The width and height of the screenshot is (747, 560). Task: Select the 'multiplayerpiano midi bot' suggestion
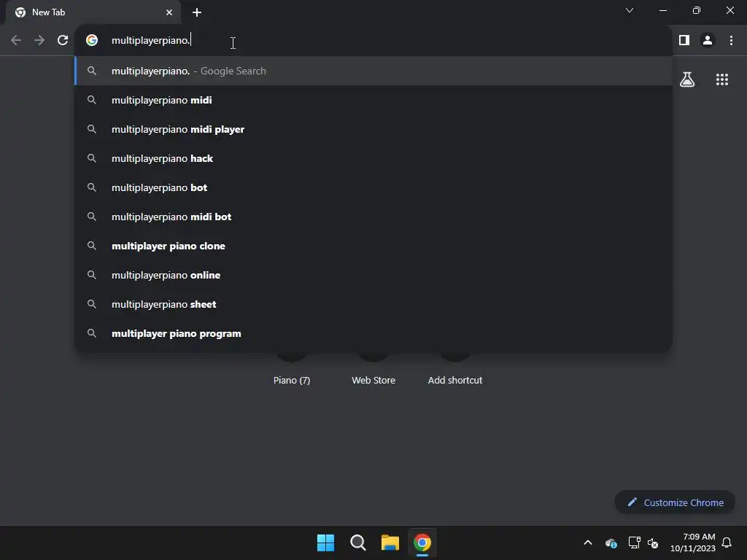click(x=374, y=217)
